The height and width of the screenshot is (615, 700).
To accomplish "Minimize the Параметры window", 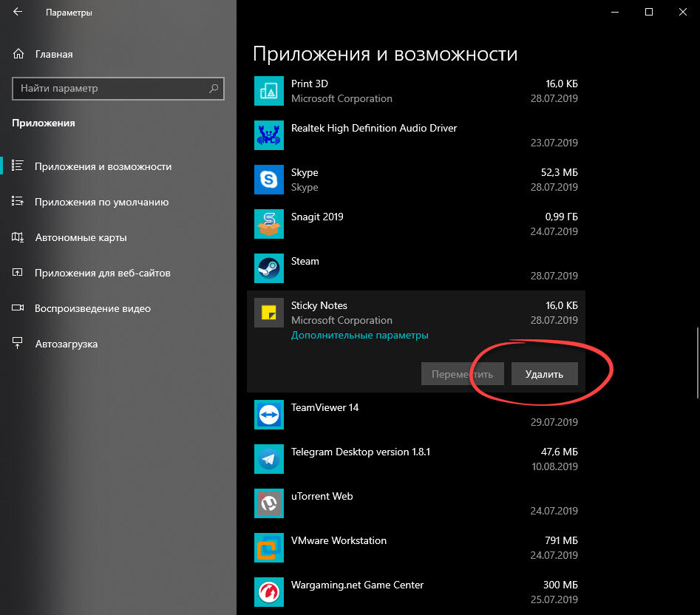I will [615, 12].
